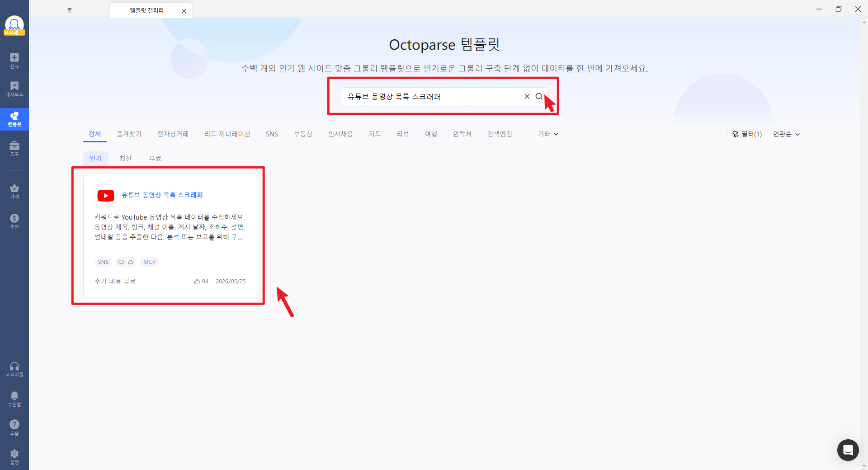Click the 2026/05/25 date text
This screenshot has width=868, height=470.
pyautogui.click(x=231, y=282)
